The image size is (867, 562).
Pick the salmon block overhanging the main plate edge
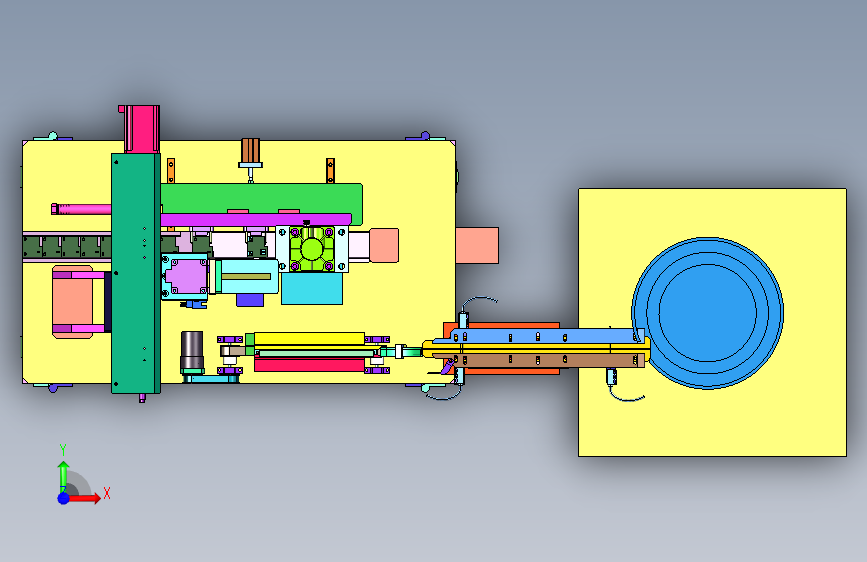(477, 245)
